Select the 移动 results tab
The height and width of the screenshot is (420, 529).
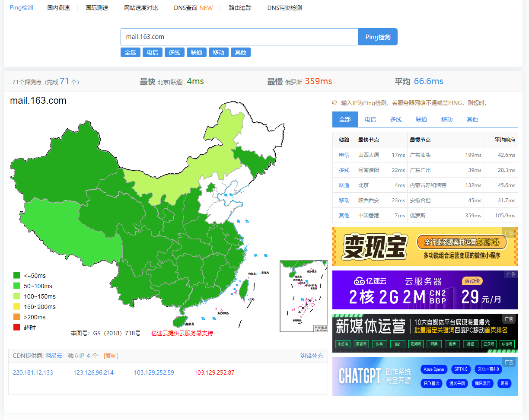point(447,119)
